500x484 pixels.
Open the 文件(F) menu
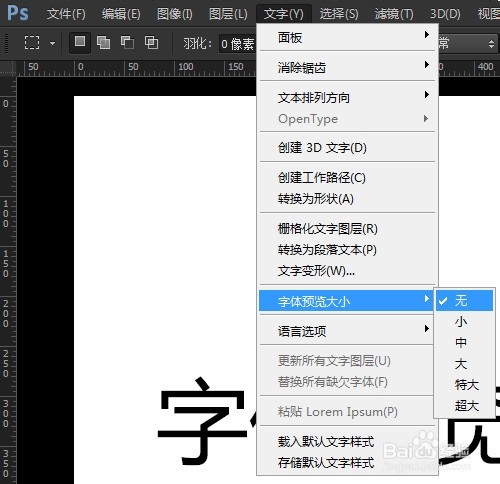coord(66,14)
